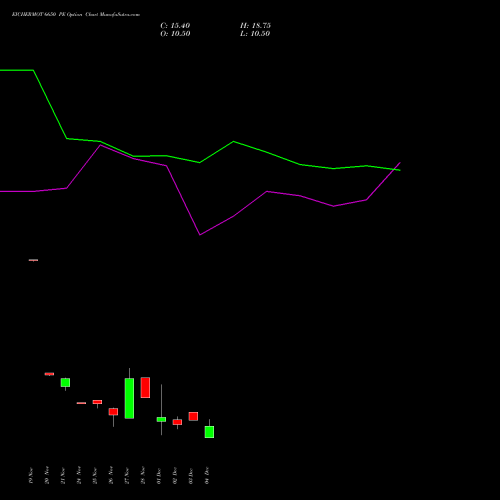The height and width of the screenshot is (500, 500).
Task: Click the isolated red candle above 19 Nov
Action: coord(33,260)
